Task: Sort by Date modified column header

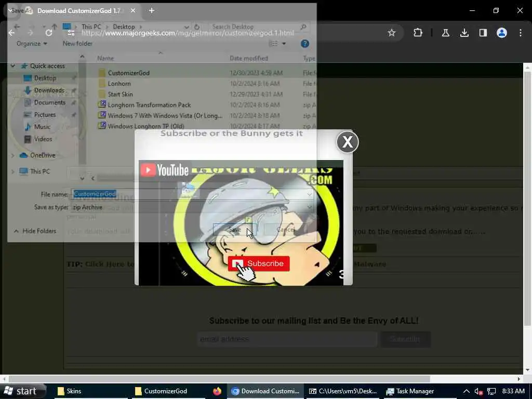Action: click(249, 58)
